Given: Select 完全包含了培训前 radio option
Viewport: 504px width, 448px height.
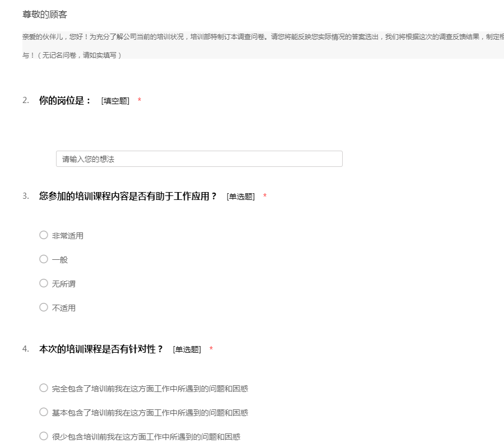Looking at the screenshot, I should tap(44, 388).
